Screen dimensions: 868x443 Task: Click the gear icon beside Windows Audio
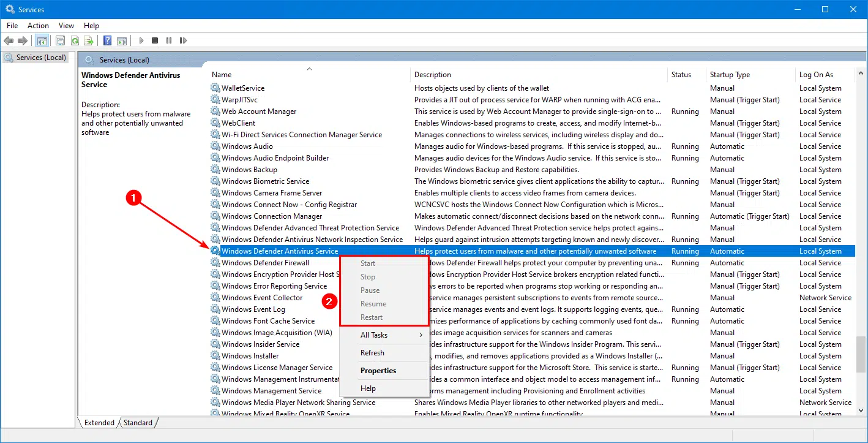click(x=215, y=146)
